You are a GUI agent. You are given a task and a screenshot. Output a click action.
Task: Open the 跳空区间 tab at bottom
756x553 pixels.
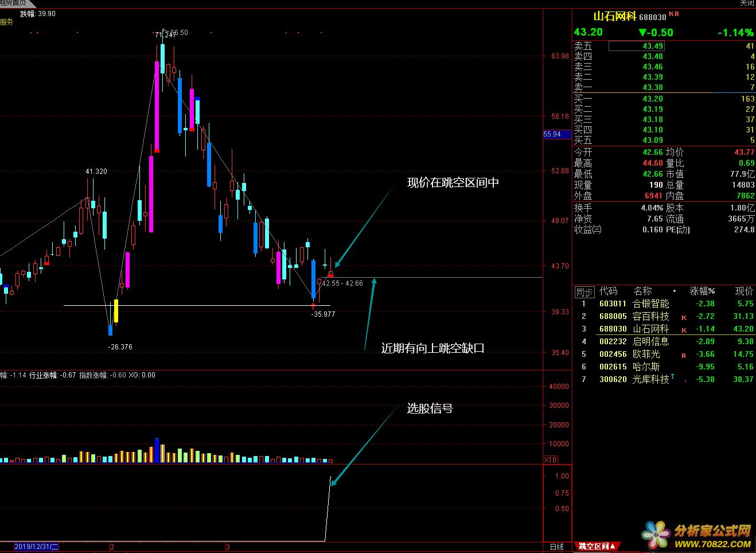point(597,547)
